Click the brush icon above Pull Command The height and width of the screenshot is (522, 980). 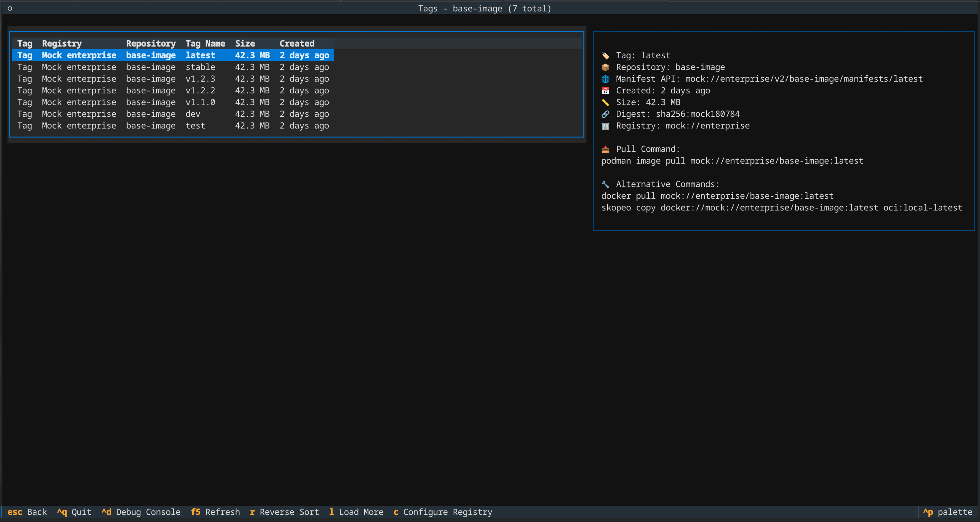tap(606, 149)
